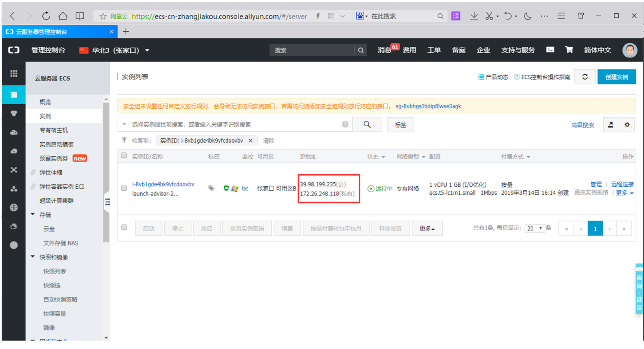This screenshot has height=349, width=644.
Task: Open 概览 in the ECS sidebar
Action: 45,102
